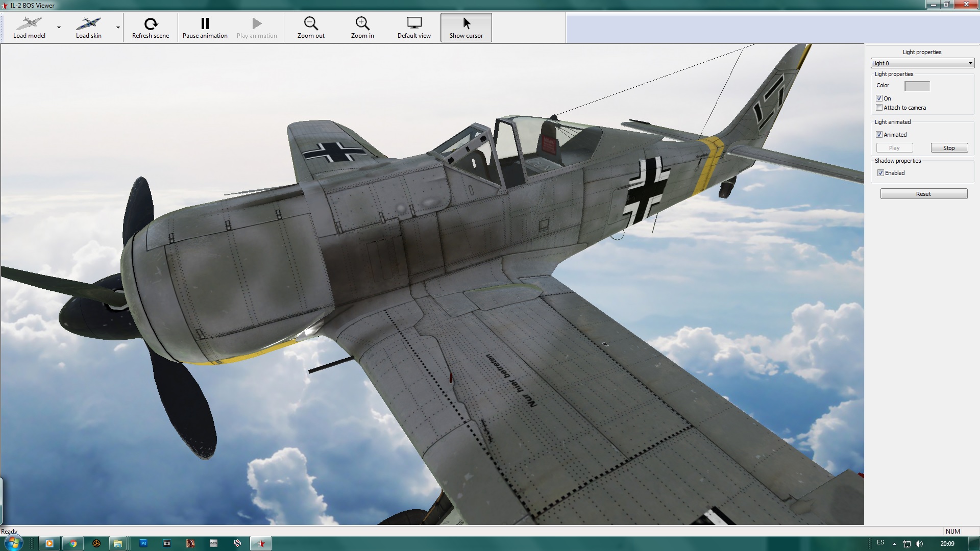
Task: Toggle the Show cursor tool
Action: click(x=466, y=28)
